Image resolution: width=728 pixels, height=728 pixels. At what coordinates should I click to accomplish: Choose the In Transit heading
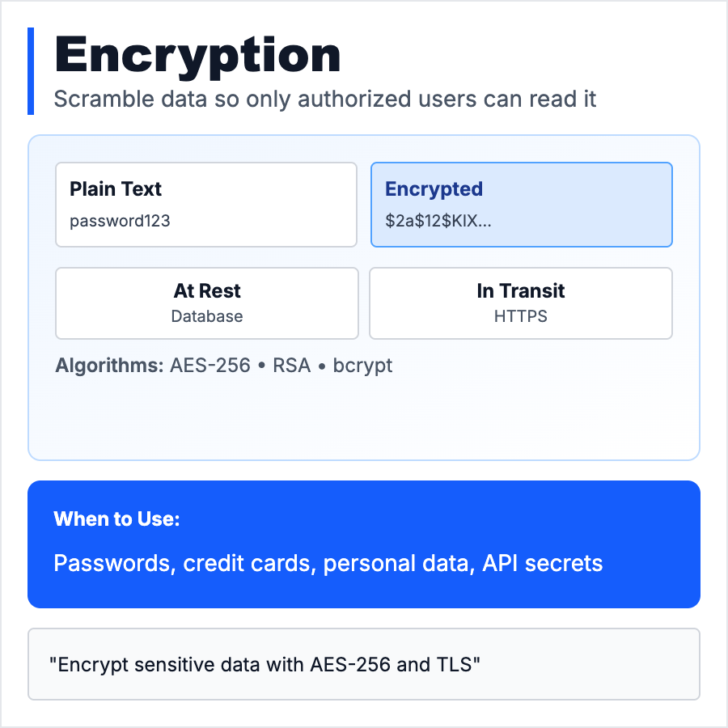pos(520,291)
